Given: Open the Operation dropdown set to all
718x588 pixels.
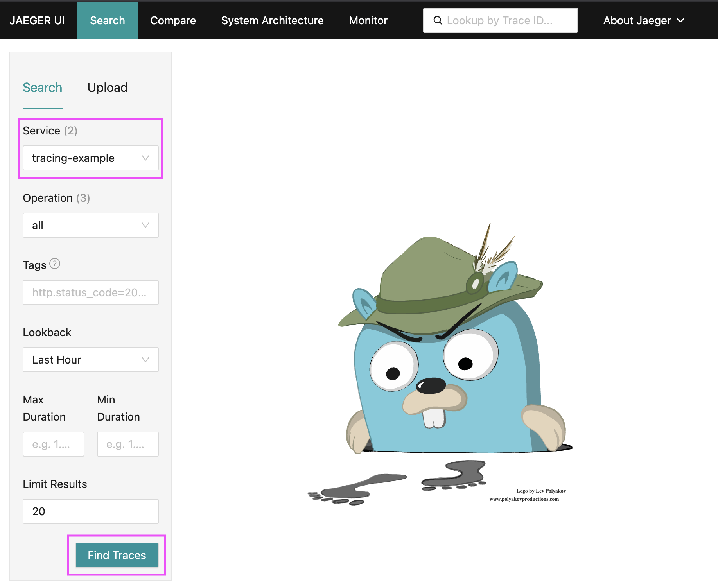Looking at the screenshot, I should pos(90,225).
